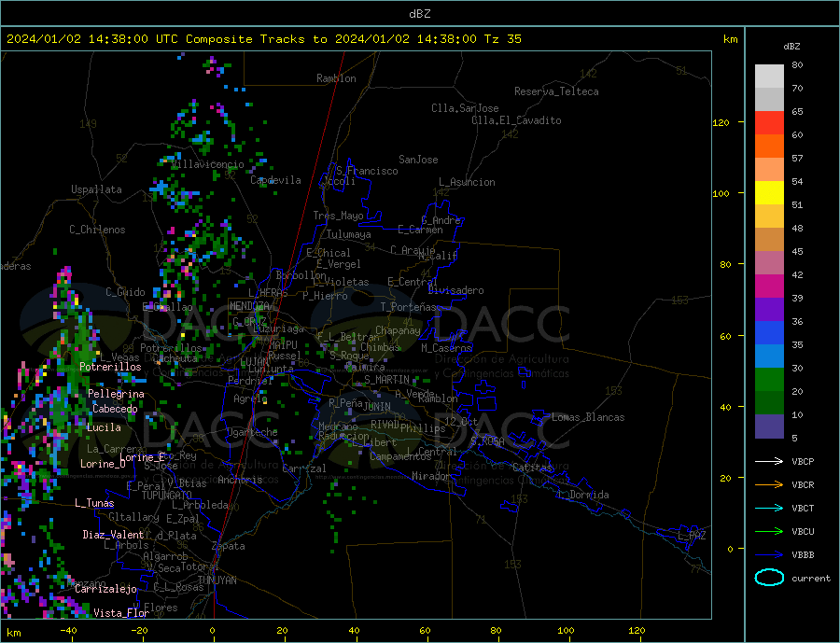
Task: Select the 39 dBZ magenta legend swatch
Action: click(769, 287)
